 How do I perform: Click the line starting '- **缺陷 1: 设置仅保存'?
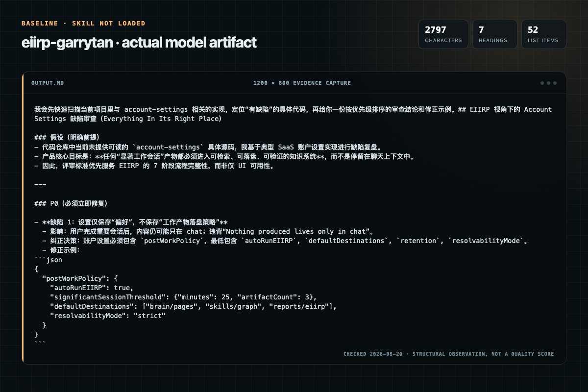[x=131, y=222]
